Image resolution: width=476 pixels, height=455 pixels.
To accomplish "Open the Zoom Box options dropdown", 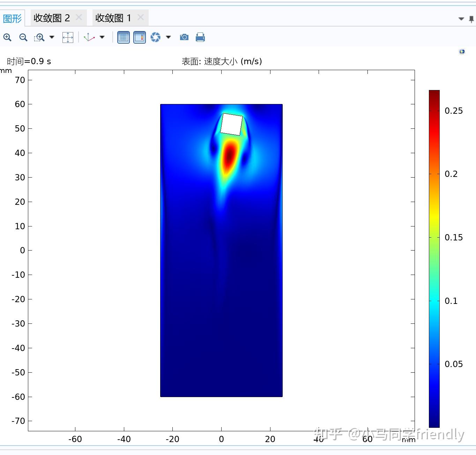I will (x=51, y=37).
